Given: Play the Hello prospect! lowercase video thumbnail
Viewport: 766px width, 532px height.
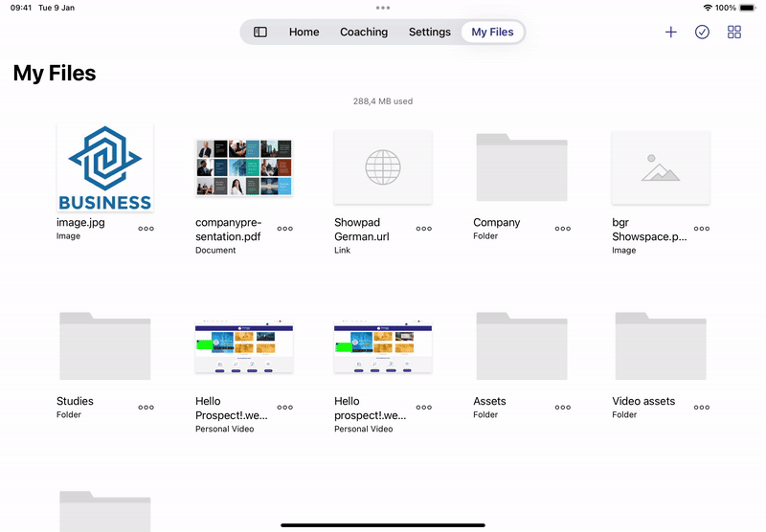Looking at the screenshot, I should click(383, 346).
